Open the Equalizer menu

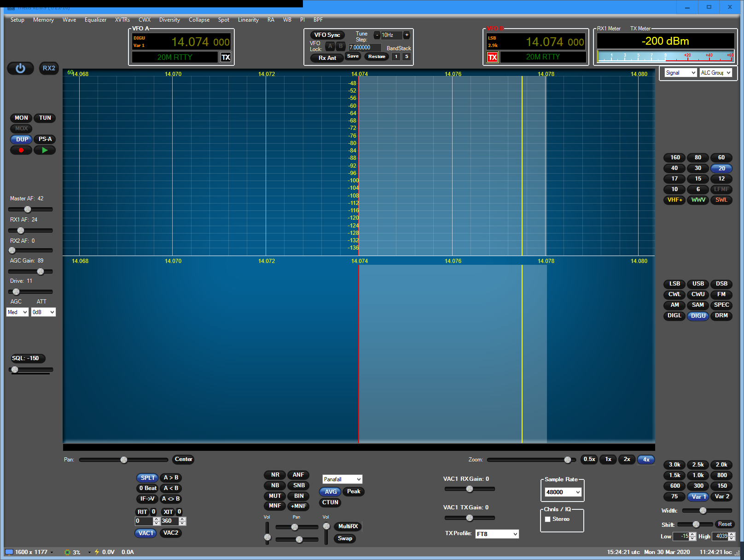(95, 20)
